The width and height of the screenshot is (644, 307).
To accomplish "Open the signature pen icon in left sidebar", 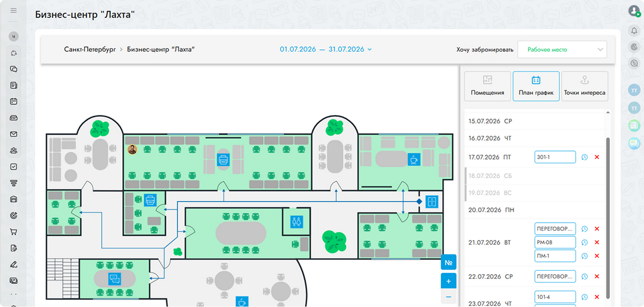I will (13, 265).
